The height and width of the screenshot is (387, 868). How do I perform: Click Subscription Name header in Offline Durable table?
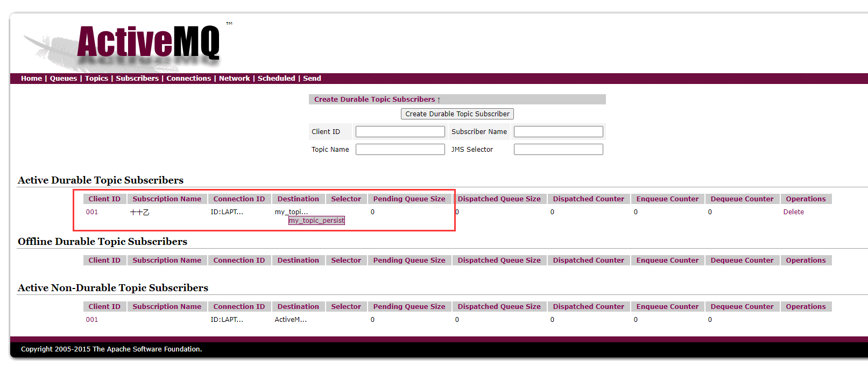167,261
